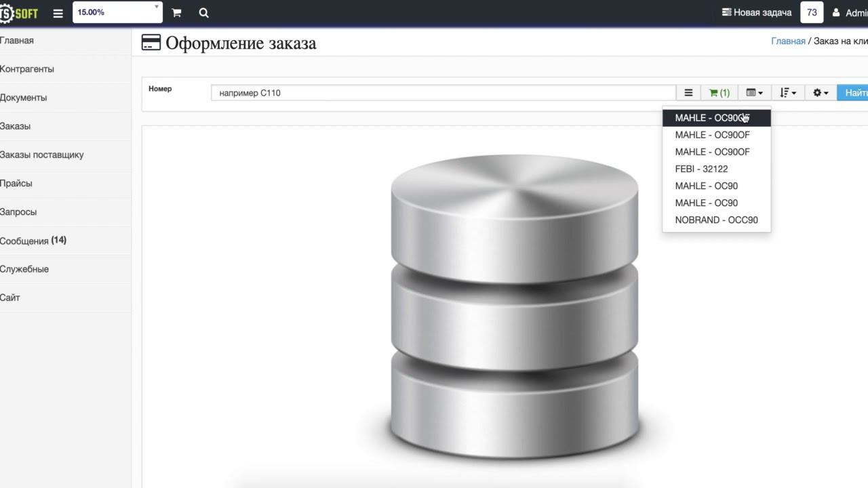Toggle the hamburger sidebar menu icon
The image size is (868, 488).
pyautogui.click(x=58, y=13)
